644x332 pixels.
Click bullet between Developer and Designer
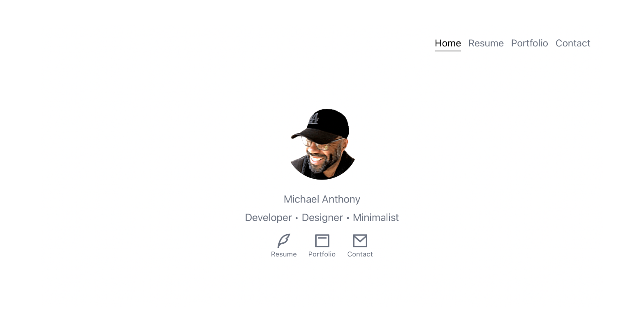[297, 218]
